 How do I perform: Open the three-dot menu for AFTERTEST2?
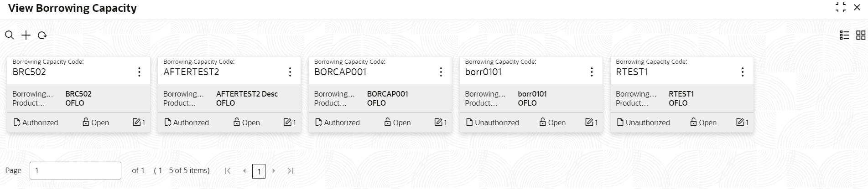tap(290, 72)
